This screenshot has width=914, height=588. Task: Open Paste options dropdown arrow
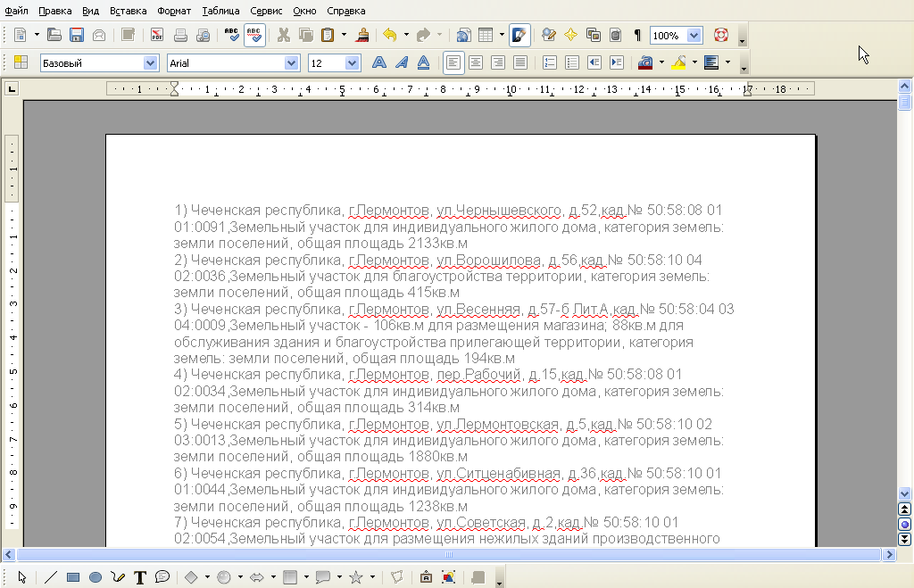tap(344, 35)
